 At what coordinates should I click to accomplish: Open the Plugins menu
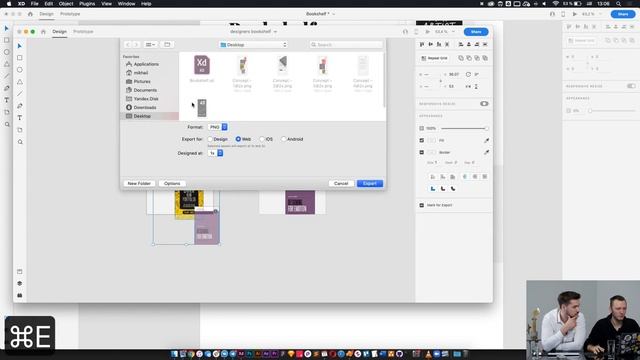pyautogui.click(x=87, y=4)
